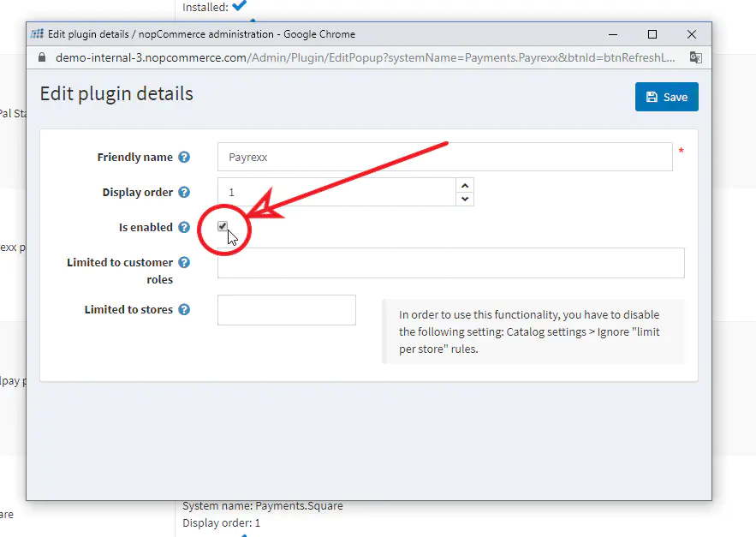
Task: Click the Google Translate icon in address bar
Action: (x=695, y=58)
